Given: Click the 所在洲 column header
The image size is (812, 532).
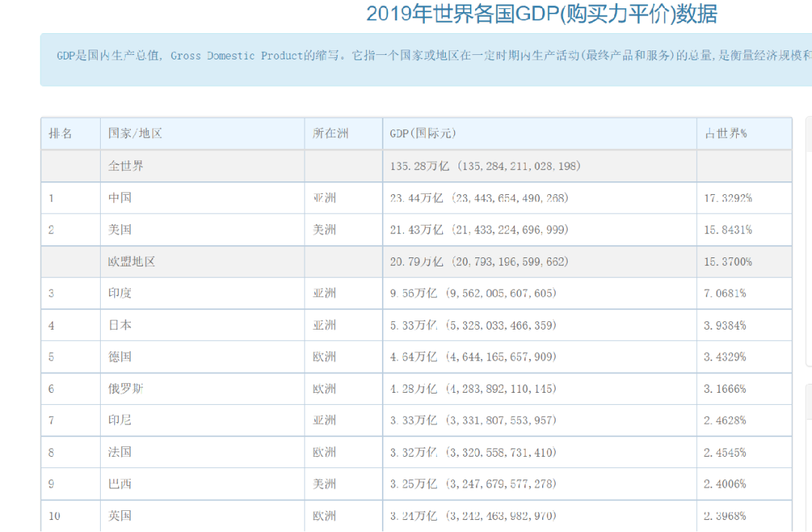Looking at the screenshot, I should (x=330, y=134).
